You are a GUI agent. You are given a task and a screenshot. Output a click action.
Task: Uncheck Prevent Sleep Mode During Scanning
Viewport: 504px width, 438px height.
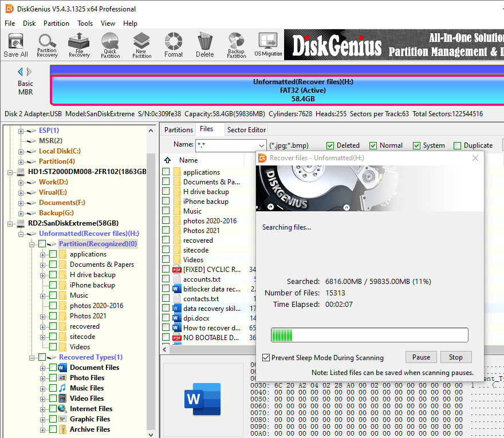click(266, 358)
